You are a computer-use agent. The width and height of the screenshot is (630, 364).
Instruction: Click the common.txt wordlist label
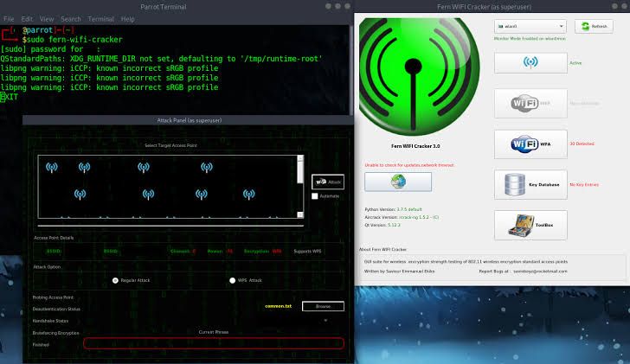pyautogui.click(x=278, y=306)
